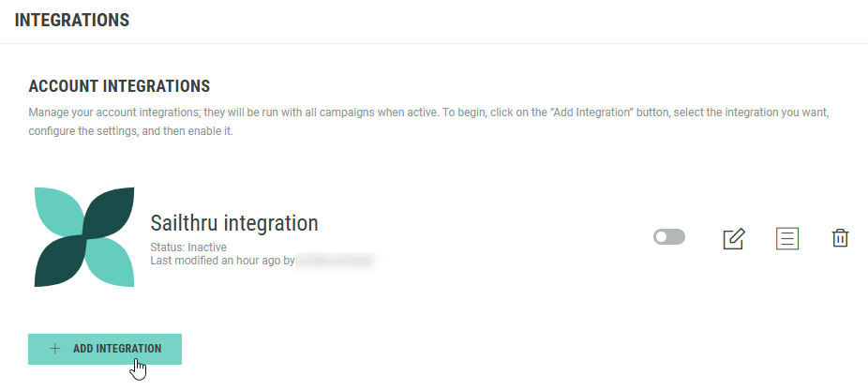The height and width of the screenshot is (390, 868).
Task: Click the Add Integration button
Action: pyautogui.click(x=105, y=349)
